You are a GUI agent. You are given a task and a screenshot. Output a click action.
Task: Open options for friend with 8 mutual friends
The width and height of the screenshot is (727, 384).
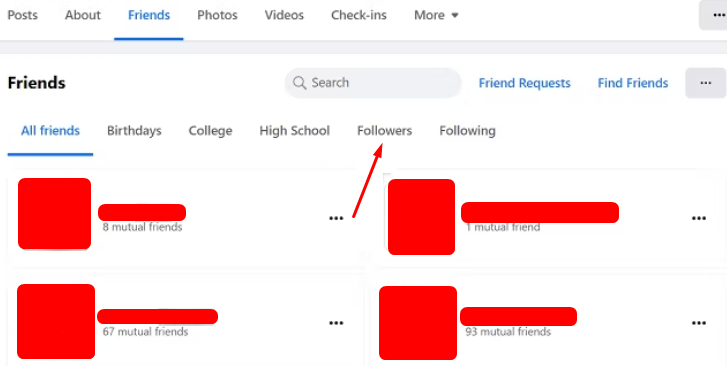[336, 218]
